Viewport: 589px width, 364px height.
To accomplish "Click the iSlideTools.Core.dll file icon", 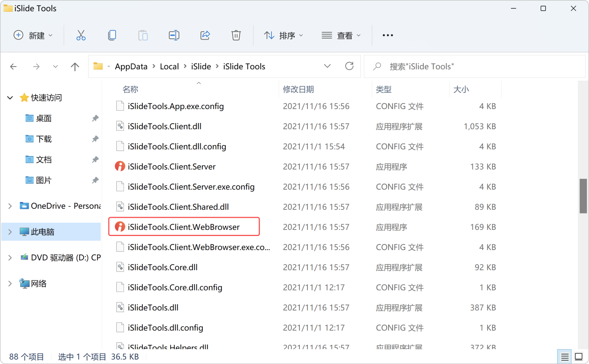I will pyautogui.click(x=120, y=267).
